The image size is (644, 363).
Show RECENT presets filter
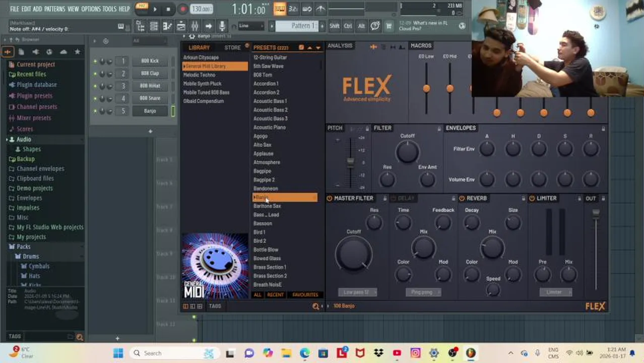276,295
